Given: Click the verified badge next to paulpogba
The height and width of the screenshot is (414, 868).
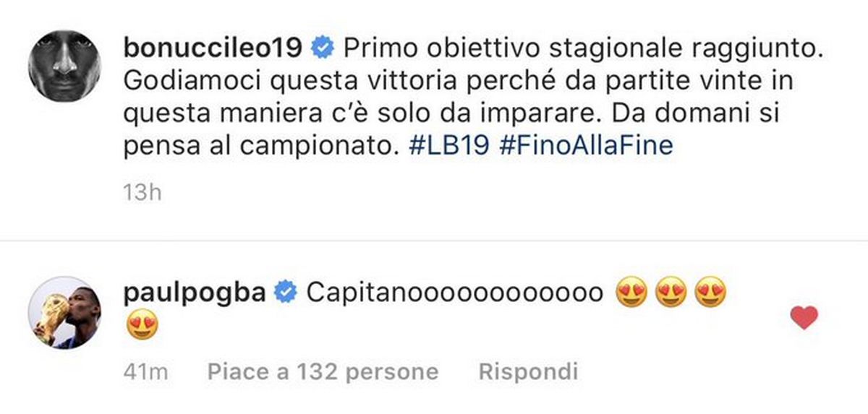Looking at the screenshot, I should pyautogui.click(x=286, y=292).
